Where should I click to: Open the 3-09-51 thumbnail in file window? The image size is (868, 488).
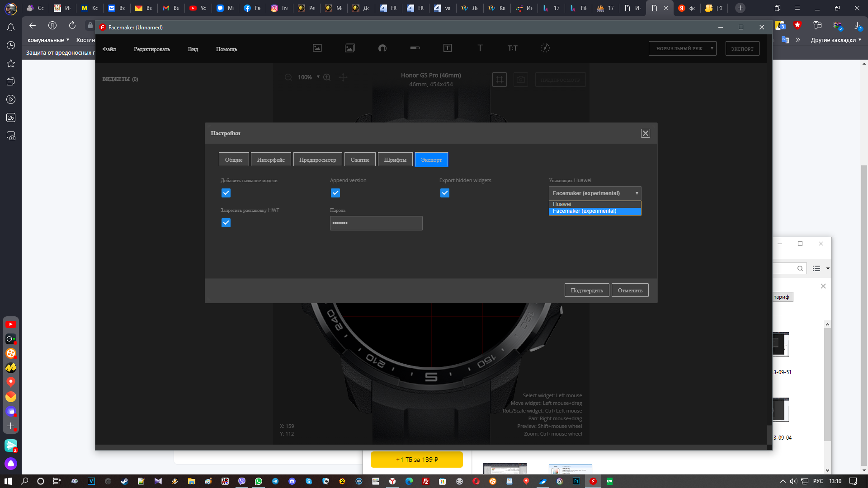point(781,344)
